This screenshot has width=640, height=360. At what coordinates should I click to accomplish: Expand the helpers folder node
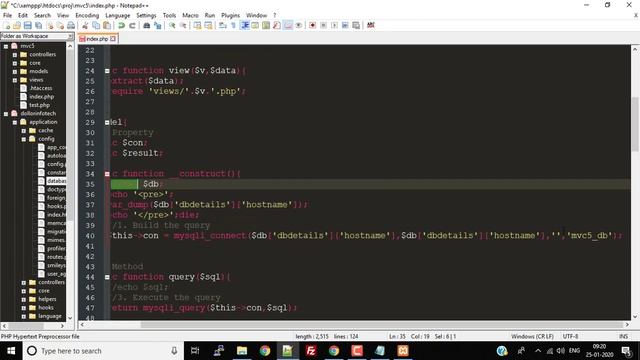coord(24,299)
